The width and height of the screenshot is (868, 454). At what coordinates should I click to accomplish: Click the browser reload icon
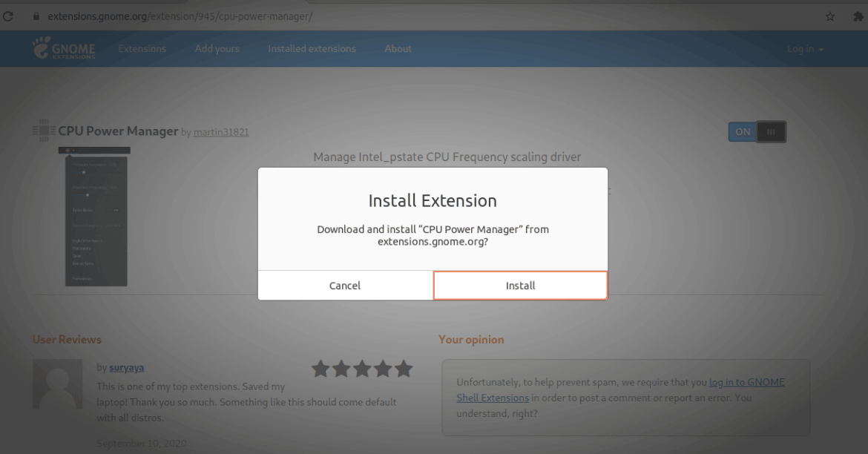pyautogui.click(x=8, y=16)
